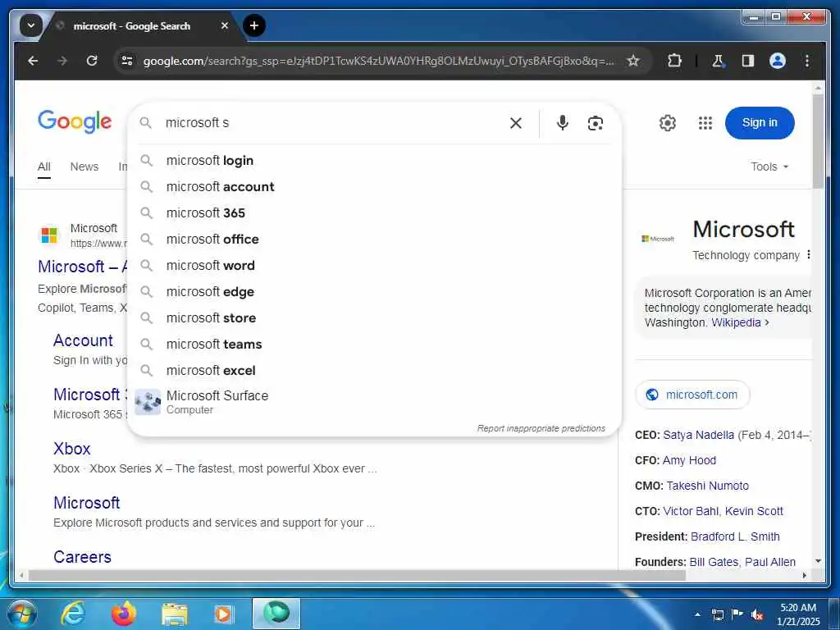This screenshot has width=840, height=630.
Task: Click the horizontal page scrollbar thumb
Action: pos(357,575)
